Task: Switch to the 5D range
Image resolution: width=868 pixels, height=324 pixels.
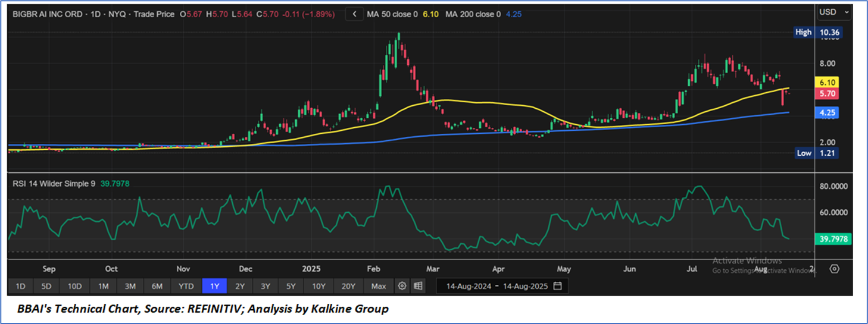Action: point(46,286)
